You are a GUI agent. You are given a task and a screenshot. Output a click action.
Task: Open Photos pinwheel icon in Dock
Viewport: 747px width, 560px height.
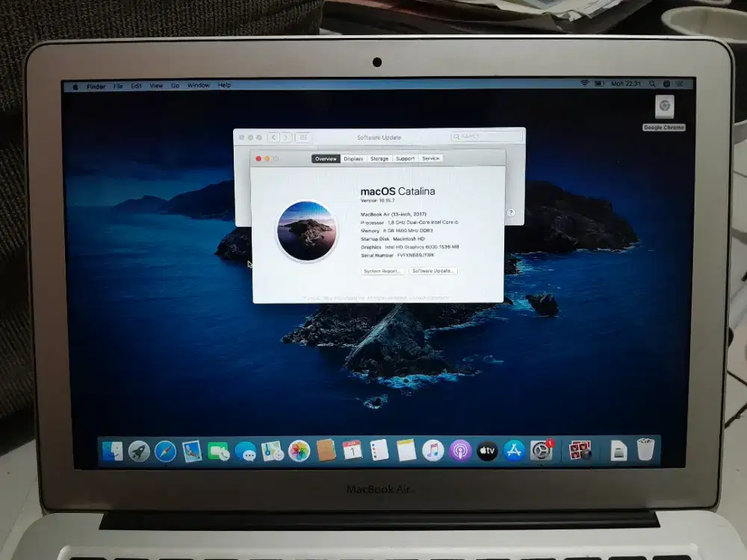pyautogui.click(x=300, y=451)
